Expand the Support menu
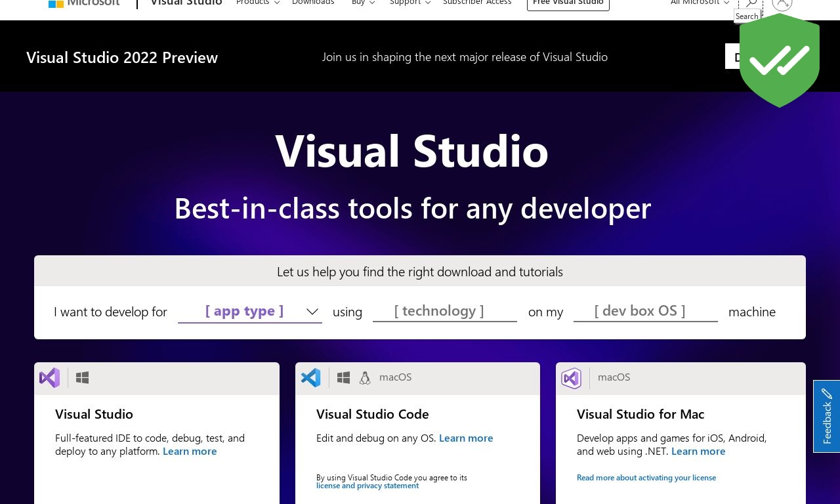The height and width of the screenshot is (504, 840). click(x=410, y=3)
